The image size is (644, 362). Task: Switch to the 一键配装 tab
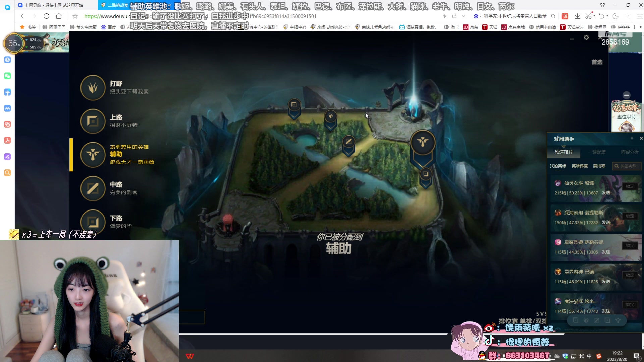[x=597, y=152]
